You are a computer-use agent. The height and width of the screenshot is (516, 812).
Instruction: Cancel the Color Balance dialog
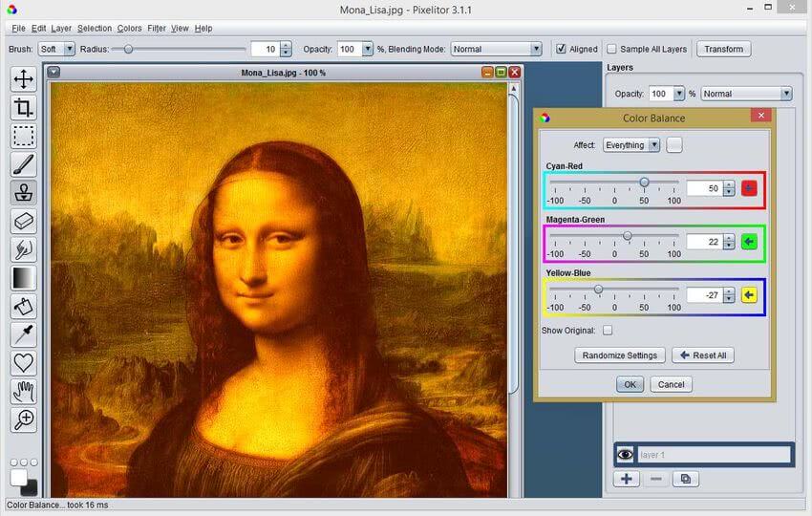pos(672,384)
